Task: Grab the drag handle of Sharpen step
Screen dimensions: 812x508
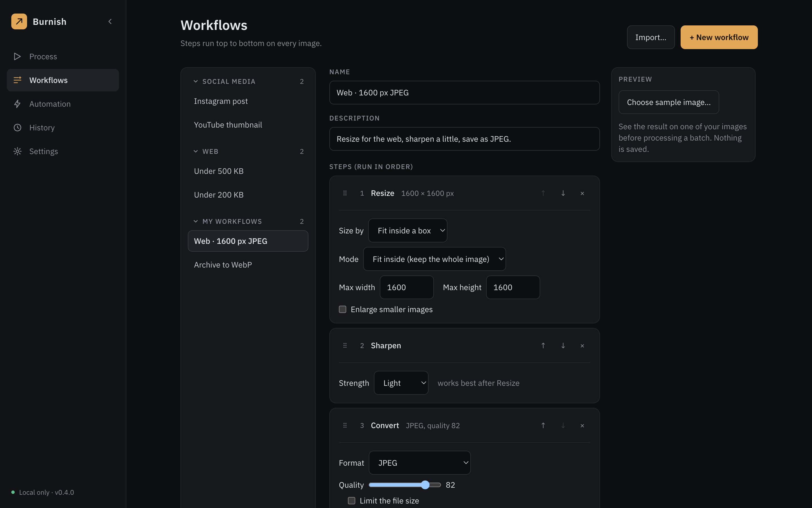Action: pyautogui.click(x=345, y=345)
